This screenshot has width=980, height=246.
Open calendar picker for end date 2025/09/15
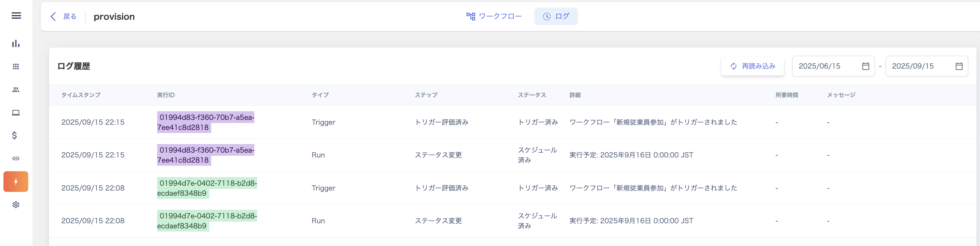pos(959,66)
